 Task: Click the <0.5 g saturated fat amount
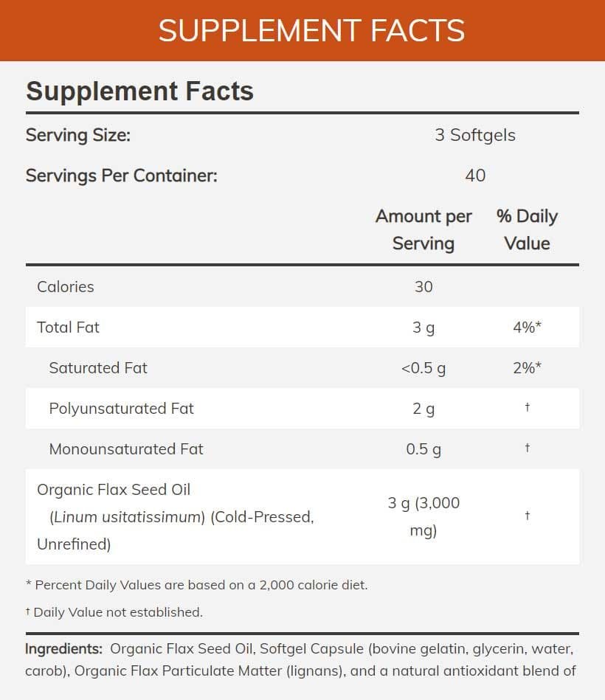coord(423,368)
